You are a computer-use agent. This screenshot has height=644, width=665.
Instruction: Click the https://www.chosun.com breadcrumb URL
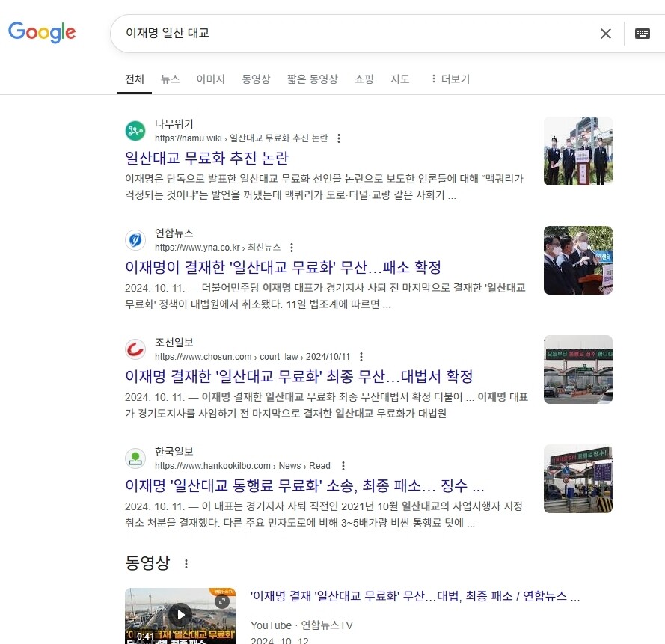click(x=252, y=357)
